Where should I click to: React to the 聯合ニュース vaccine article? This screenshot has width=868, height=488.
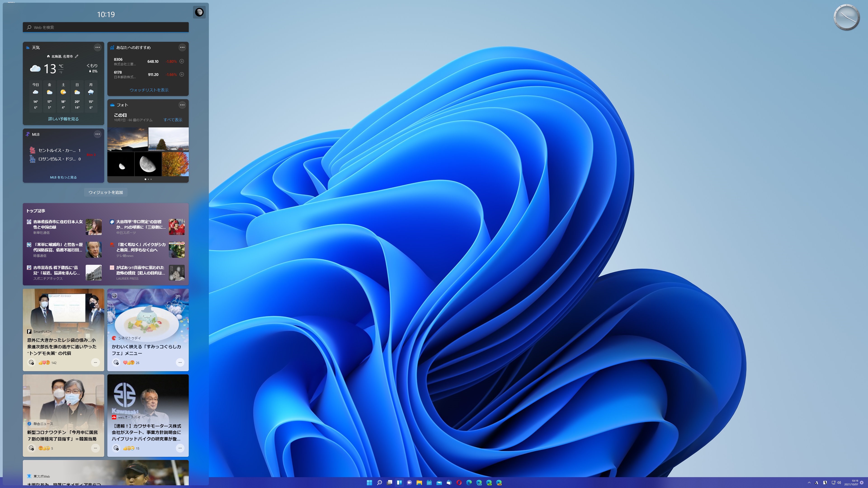(x=31, y=448)
